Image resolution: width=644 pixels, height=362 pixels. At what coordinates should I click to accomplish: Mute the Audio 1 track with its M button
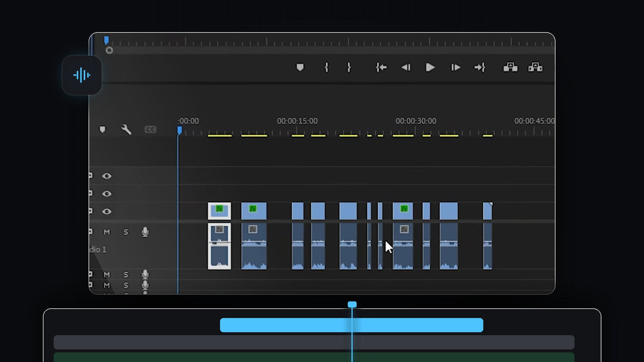pyautogui.click(x=107, y=232)
